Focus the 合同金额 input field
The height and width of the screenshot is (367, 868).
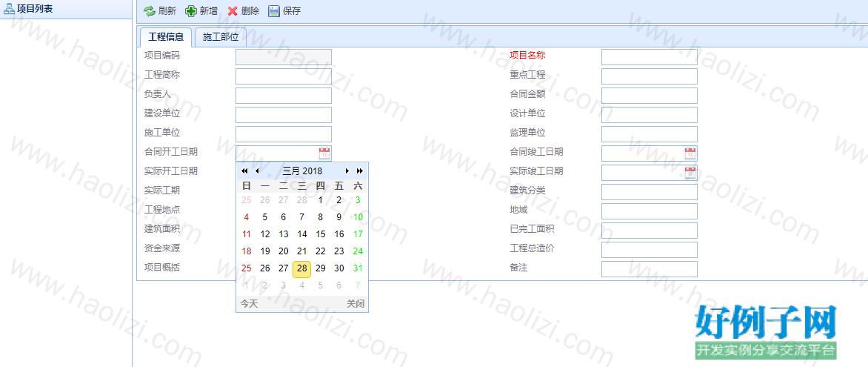tap(650, 96)
